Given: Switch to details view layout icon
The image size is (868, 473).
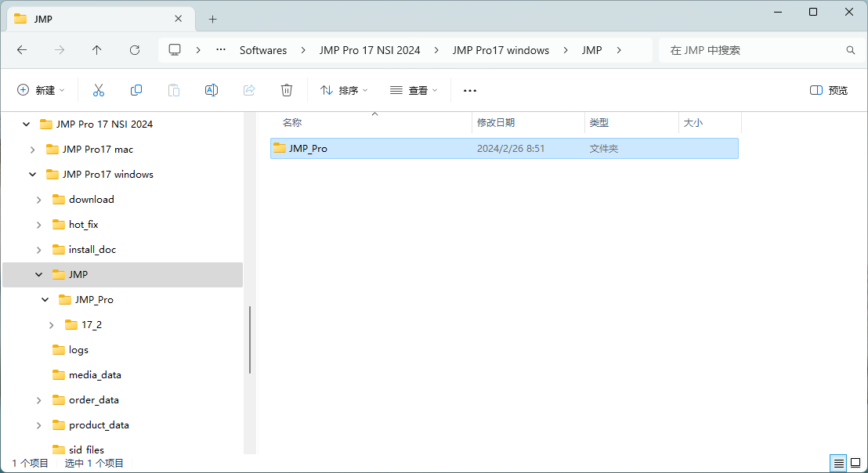Looking at the screenshot, I should tap(839, 463).
